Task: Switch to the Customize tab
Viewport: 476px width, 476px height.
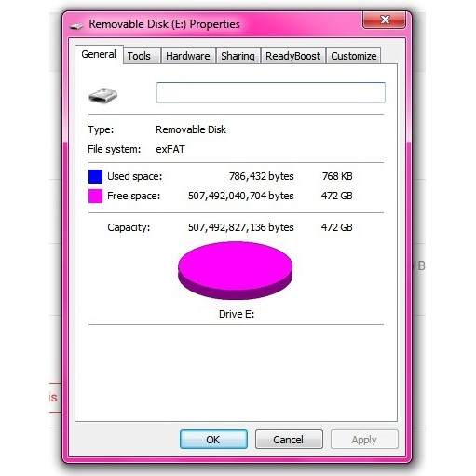Action: coord(353,56)
